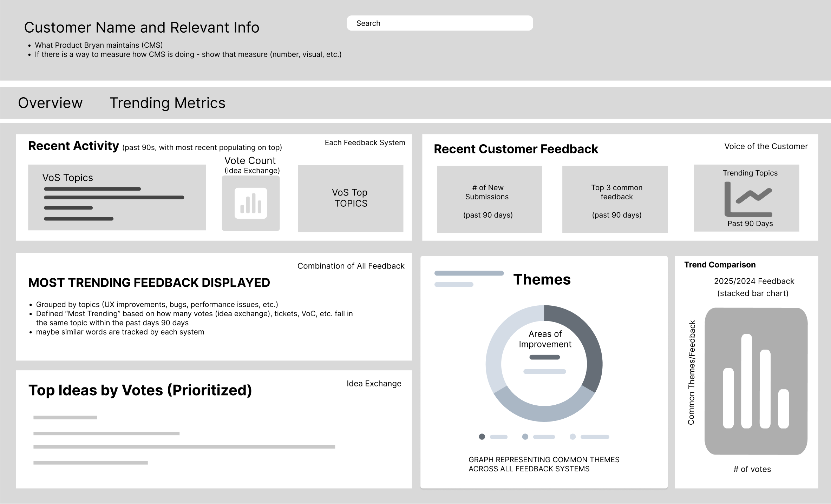The height and width of the screenshot is (504, 831).
Task: Click the "maybe similar words are tracked" bullet
Action: click(x=120, y=332)
